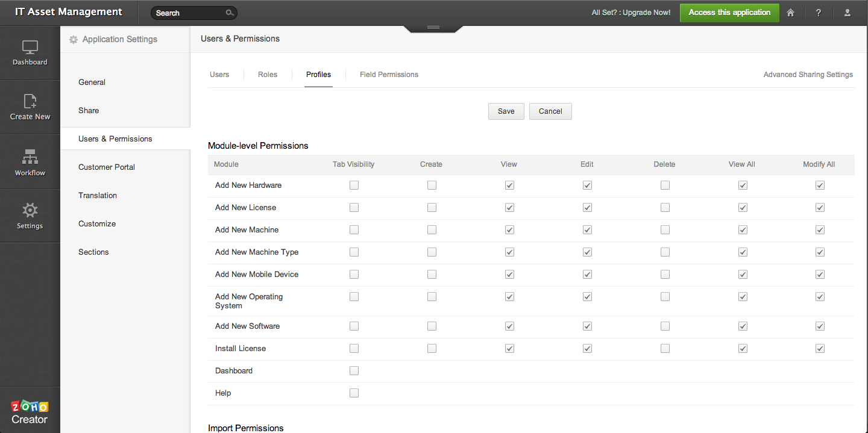The width and height of the screenshot is (868, 433).
Task: Enable Tab Visibility for Dashboard module
Action: (x=354, y=371)
